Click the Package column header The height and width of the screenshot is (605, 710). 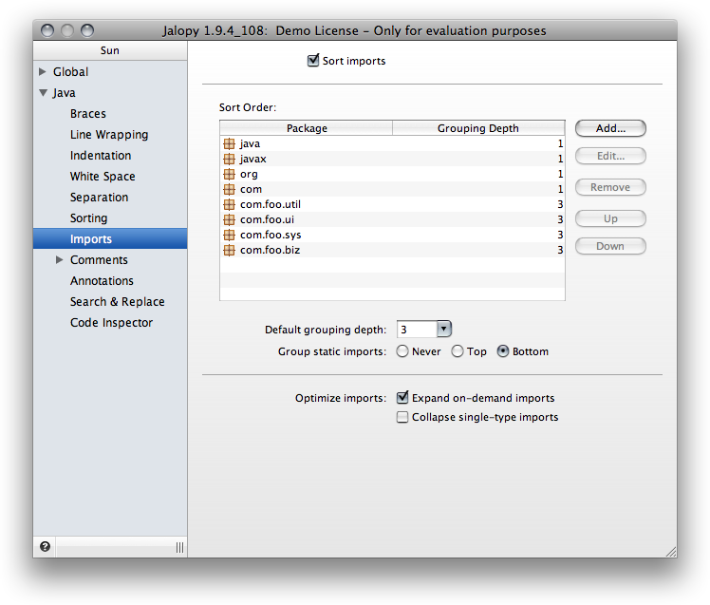click(x=307, y=128)
